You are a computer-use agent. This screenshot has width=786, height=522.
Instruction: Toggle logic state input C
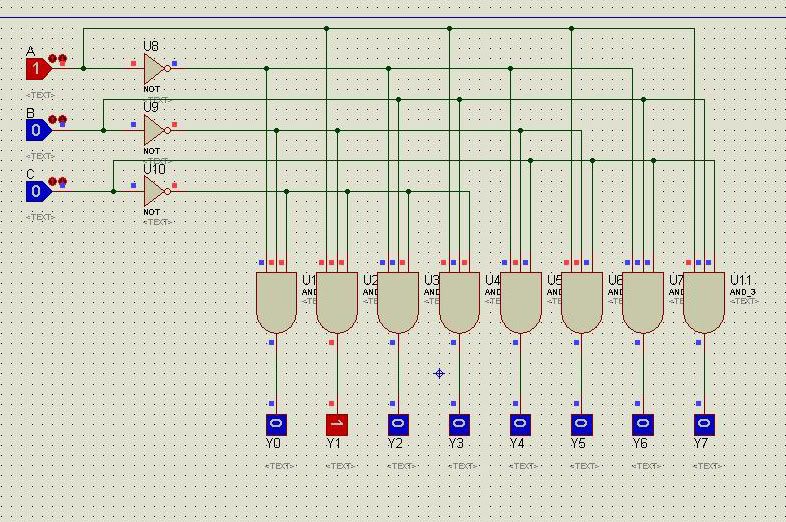pos(39,191)
